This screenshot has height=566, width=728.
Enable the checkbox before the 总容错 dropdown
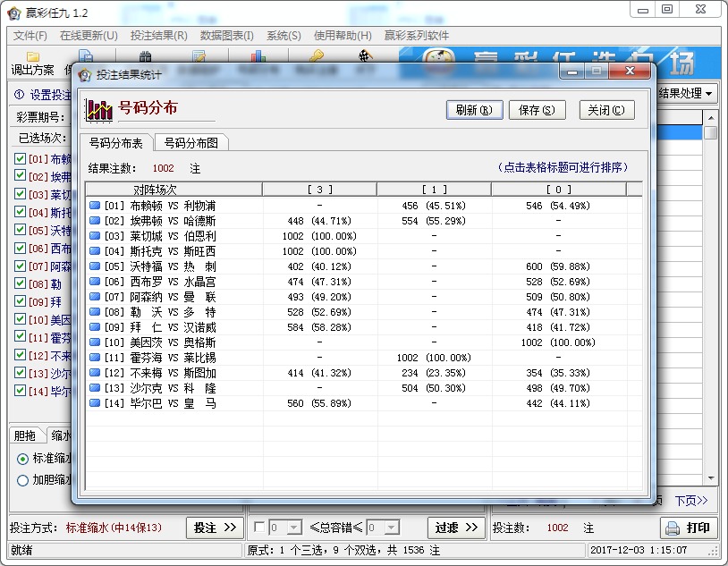point(259,528)
